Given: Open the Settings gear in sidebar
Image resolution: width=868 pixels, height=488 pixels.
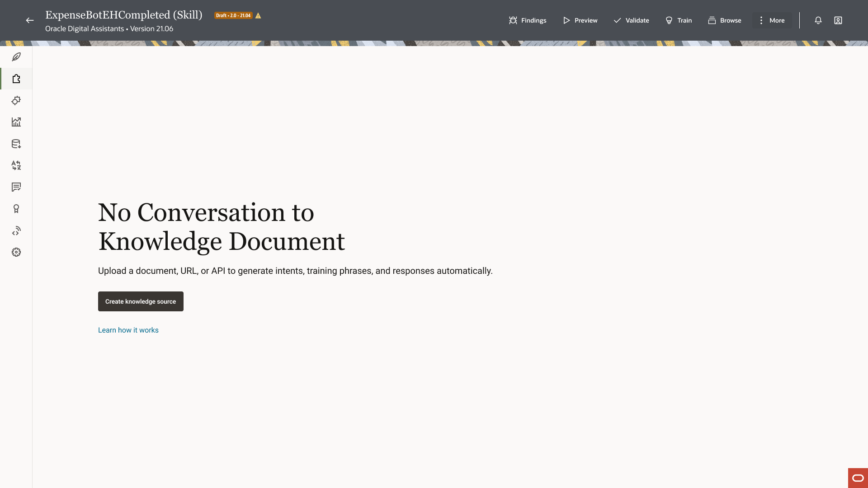Looking at the screenshot, I should [x=16, y=252].
